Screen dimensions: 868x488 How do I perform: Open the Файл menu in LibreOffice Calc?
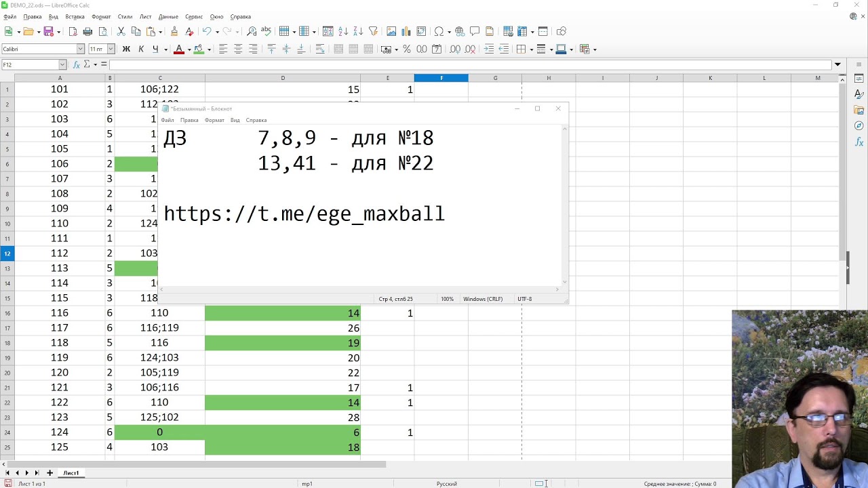[x=9, y=16]
